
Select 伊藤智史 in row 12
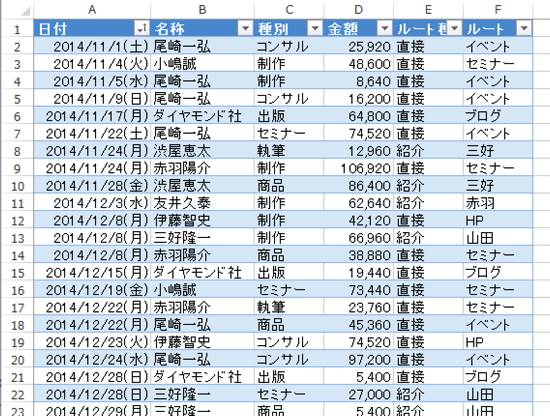coord(203,220)
